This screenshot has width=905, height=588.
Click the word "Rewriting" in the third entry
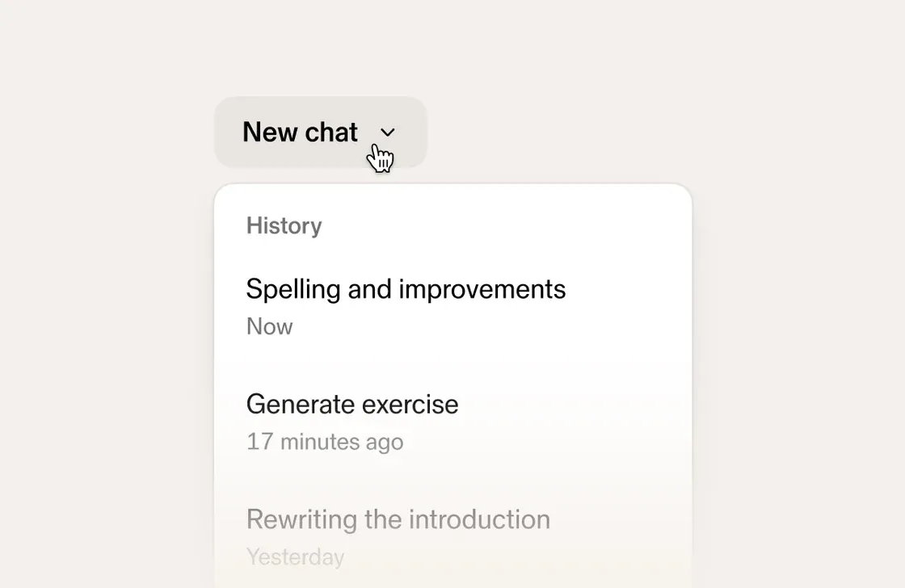[x=301, y=519]
